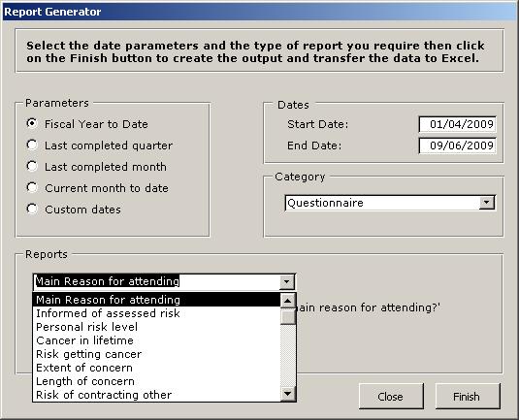Open the Category Questionnaire dropdown arrow
Image resolution: width=519 pixels, height=420 pixels.
pos(487,203)
